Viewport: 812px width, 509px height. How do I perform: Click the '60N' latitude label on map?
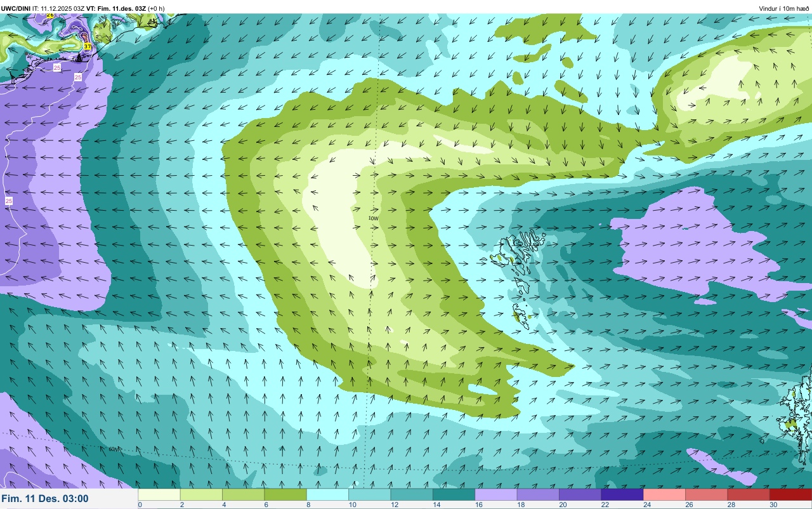click(x=114, y=449)
